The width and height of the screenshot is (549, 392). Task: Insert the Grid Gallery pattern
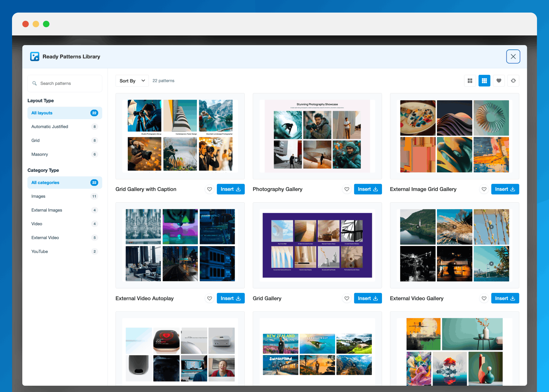point(368,298)
